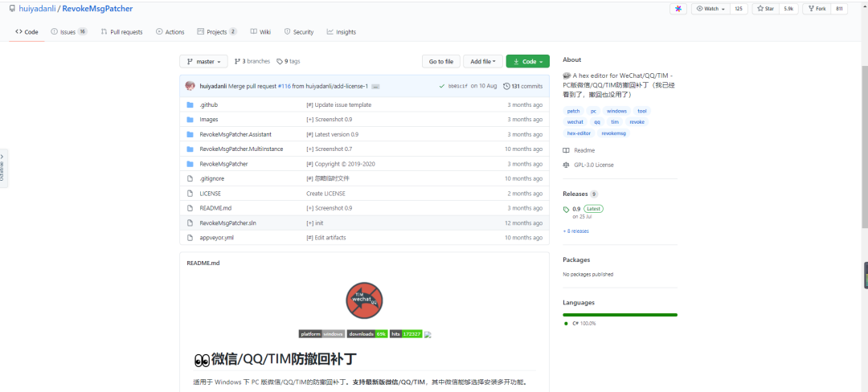Viewport: 868px width, 392px height.
Task: Switch to the Issues tab
Action: [68, 32]
